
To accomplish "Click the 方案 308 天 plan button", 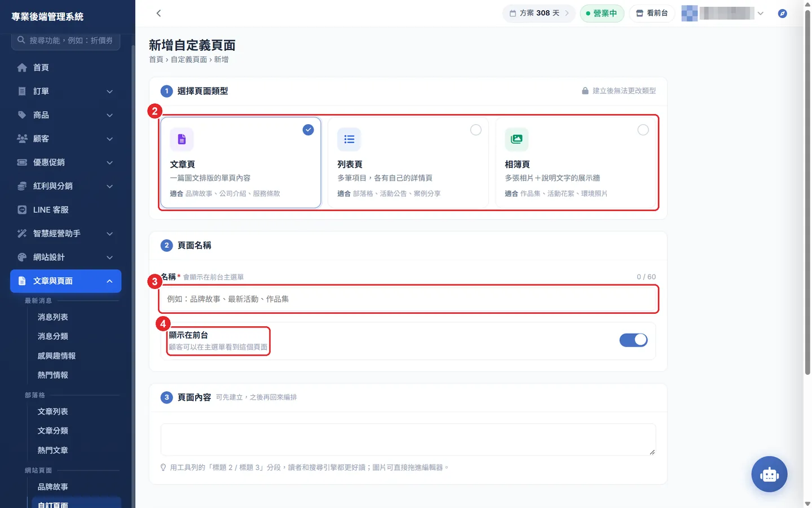I will click(539, 13).
